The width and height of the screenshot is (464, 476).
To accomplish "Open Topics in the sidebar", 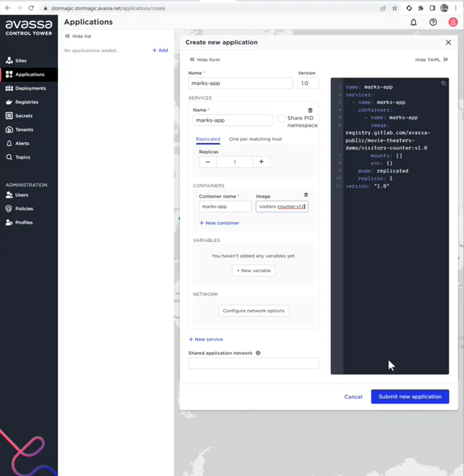I will click(18, 157).
